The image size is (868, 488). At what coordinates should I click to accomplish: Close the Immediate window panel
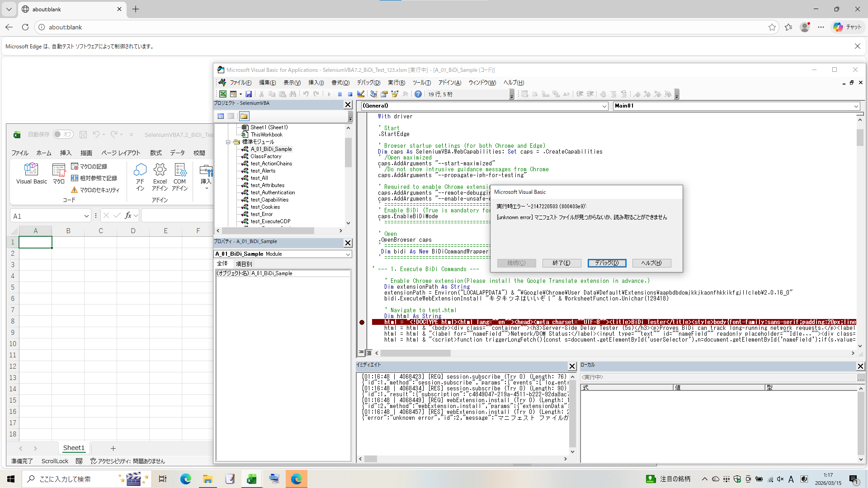coord(572,366)
